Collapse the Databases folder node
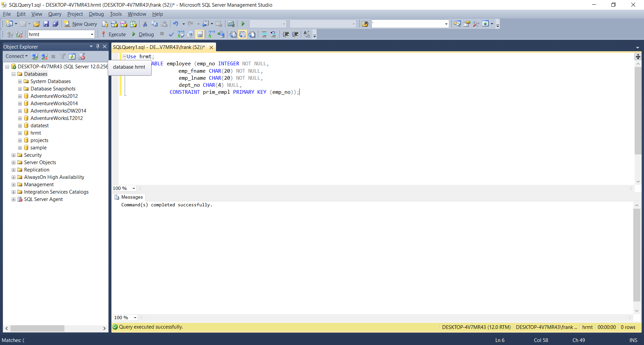This screenshot has height=345, width=644. pyautogui.click(x=13, y=74)
